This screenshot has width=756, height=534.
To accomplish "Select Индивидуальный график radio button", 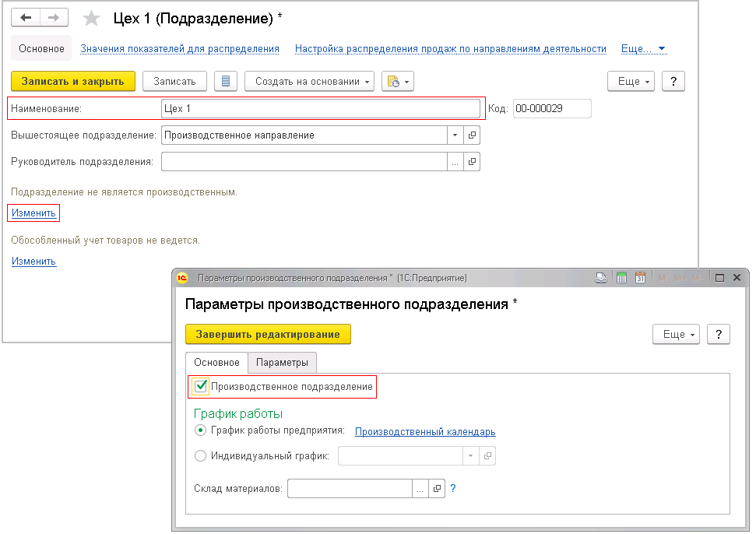I will pos(200,456).
